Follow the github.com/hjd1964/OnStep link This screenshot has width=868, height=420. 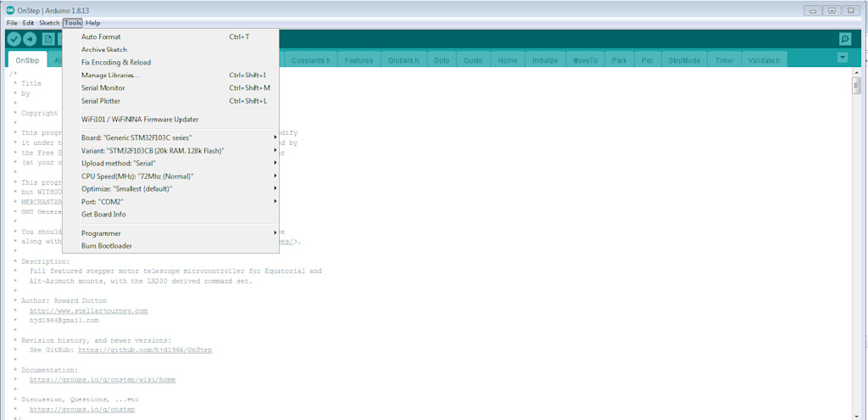click(x=145, y=350)
